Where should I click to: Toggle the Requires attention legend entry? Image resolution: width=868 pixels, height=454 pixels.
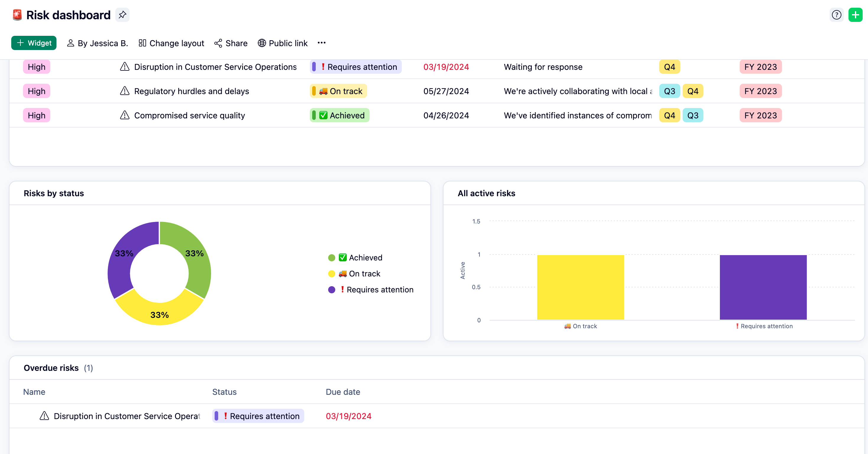[371, 290]
